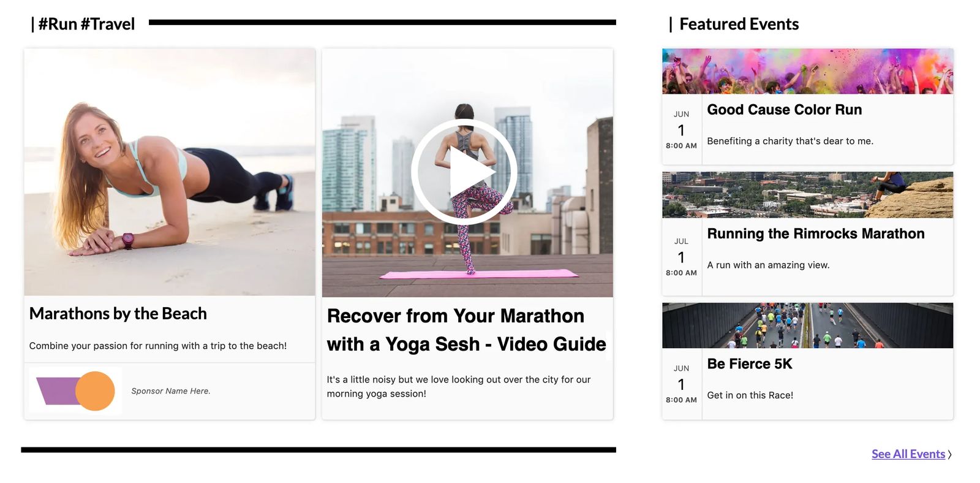
Task: Play the yoga recovery video
Action: click(x=464, y=172)
